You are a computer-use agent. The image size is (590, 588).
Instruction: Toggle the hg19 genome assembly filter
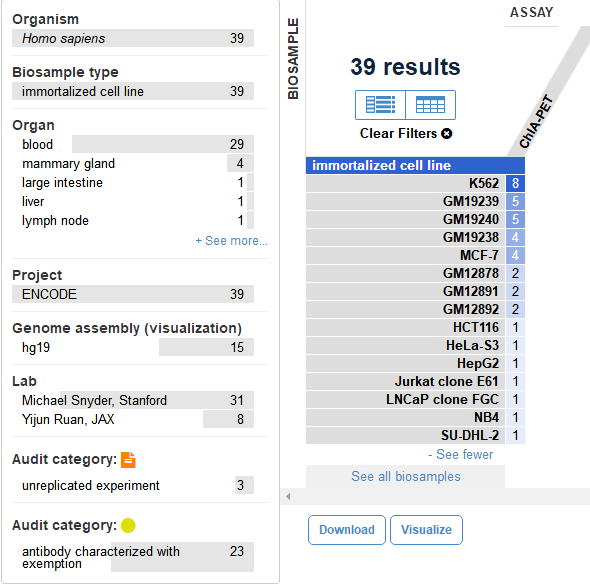click(x=133, y=347)
